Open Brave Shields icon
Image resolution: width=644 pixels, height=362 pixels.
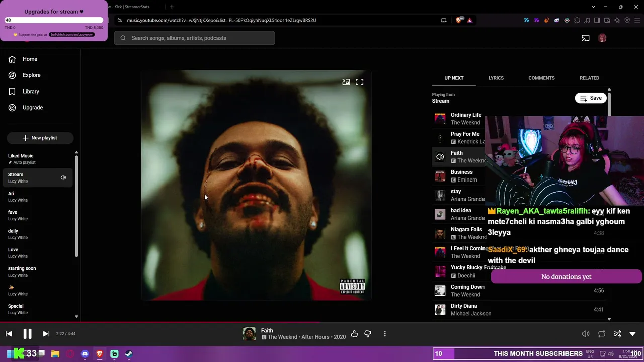coord(459,20)
